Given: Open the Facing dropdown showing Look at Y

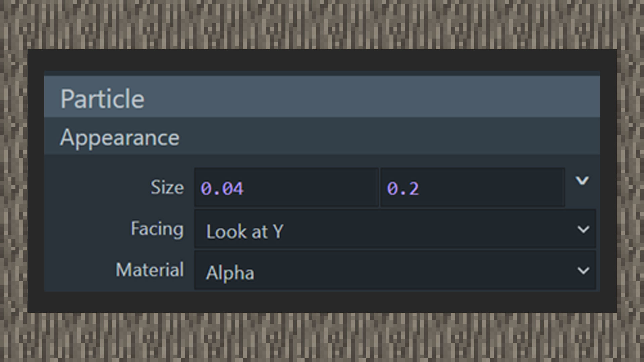Looking at the screenshot, I should [395, 229].
